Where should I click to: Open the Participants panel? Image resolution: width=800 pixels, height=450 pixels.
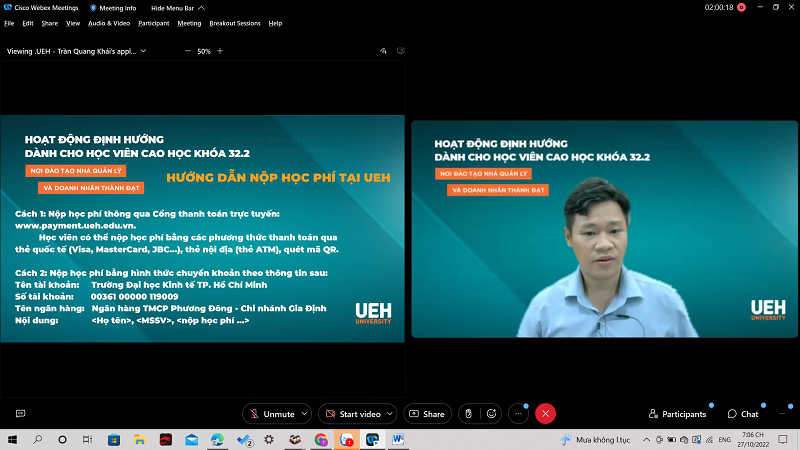(678, 414)
